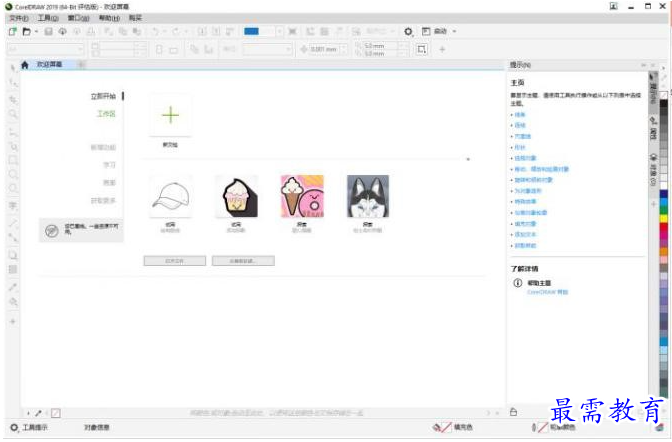Click the treat as filled frame icon

pyautogui.click(x=421, y=49)
